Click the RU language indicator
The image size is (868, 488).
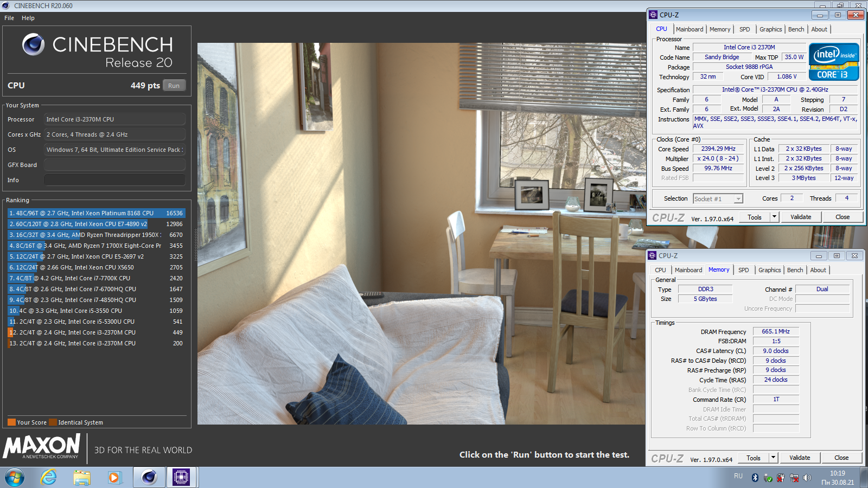[738, 476]
